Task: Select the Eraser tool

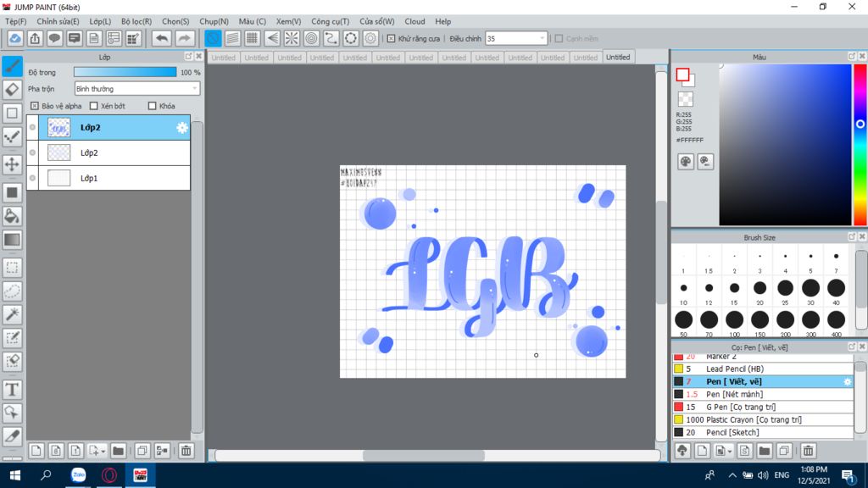Action: tap(12, 90)
